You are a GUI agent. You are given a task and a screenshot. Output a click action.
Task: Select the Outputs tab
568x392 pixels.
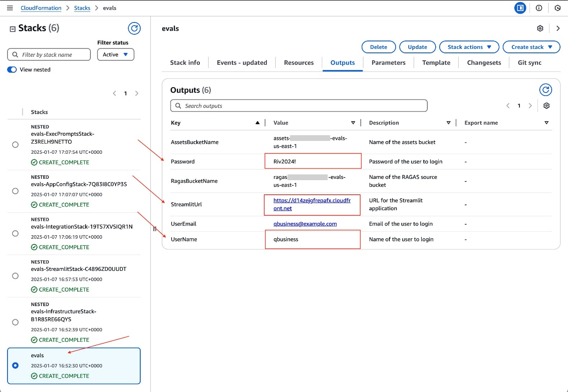pyautogui.click(x=343, y=63)
